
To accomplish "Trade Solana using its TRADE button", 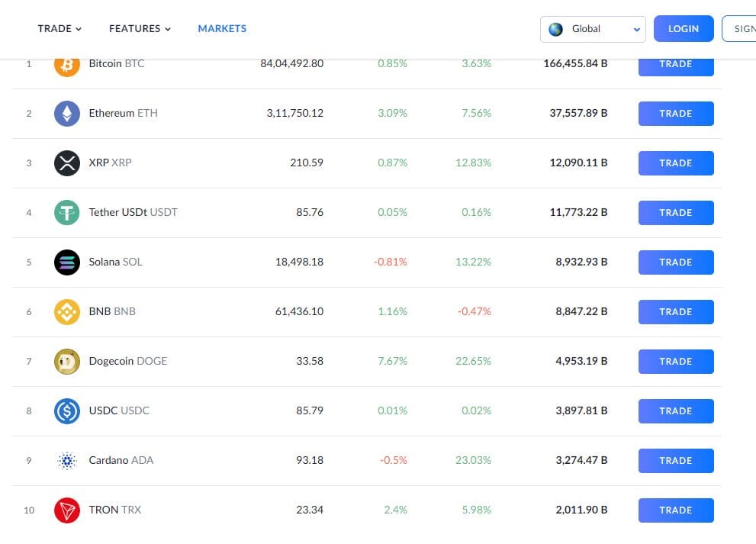I will click(x=676, y=262).
